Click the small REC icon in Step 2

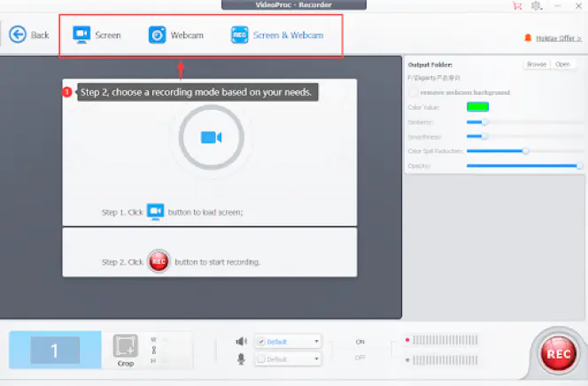point(159,261)
